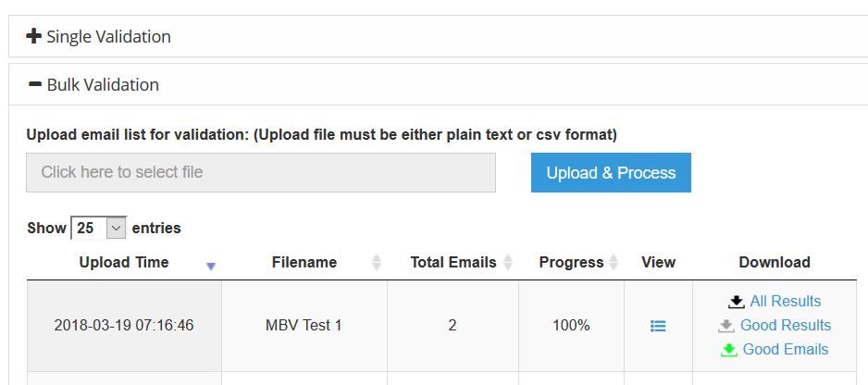This screenshot has width=868, height=385.
Task: Click the minus icon beside Bulk Validation
Action: click(x=35, y=85)
